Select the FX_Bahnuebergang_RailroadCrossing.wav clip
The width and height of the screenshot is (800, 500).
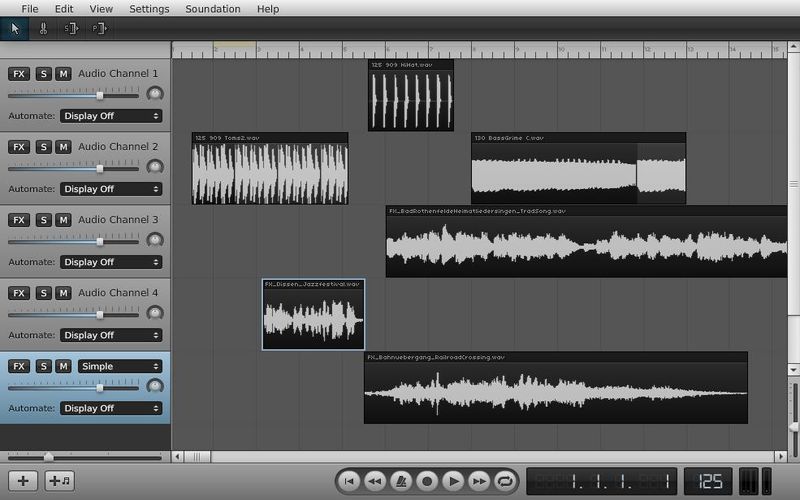(556, 388)
